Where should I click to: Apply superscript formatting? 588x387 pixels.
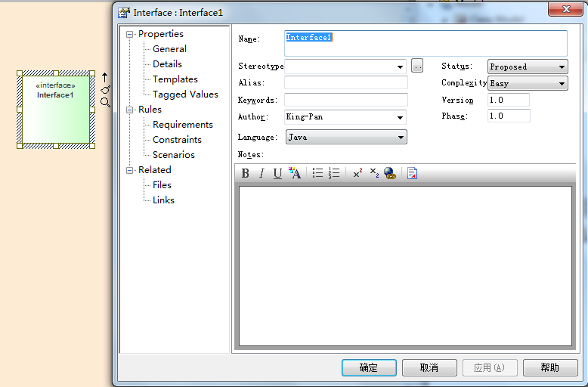357,174
